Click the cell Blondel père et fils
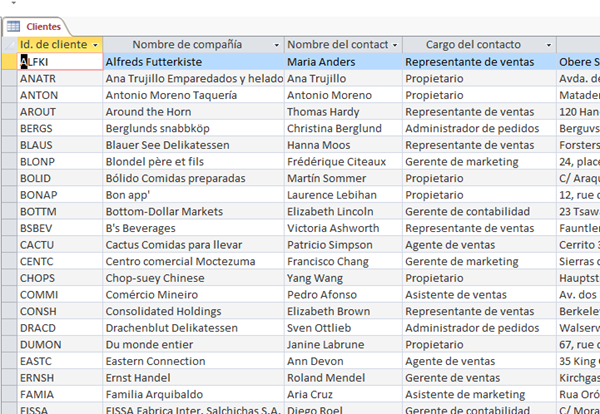The width and height of the screenshot is (600, 414). click(x=193, y=161)
